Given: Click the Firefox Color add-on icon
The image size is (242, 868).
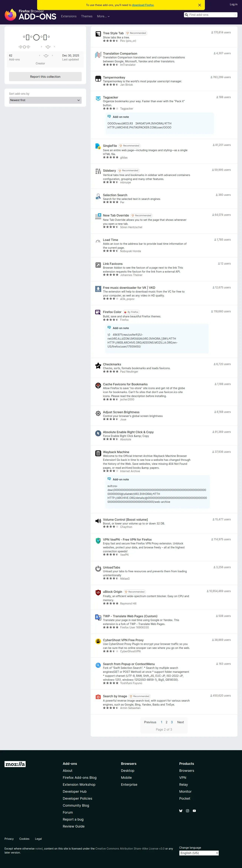Looking at the screenshot, I should pos(98,313).
